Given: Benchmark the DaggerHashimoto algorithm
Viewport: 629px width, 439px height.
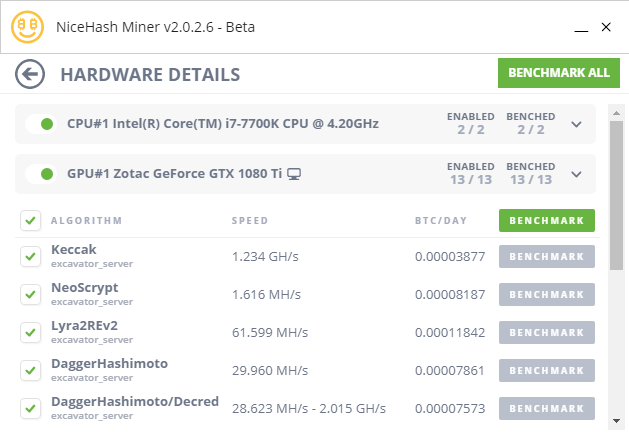Looking at the screenshot, I should pyautogui.click(x=546, y=371).
